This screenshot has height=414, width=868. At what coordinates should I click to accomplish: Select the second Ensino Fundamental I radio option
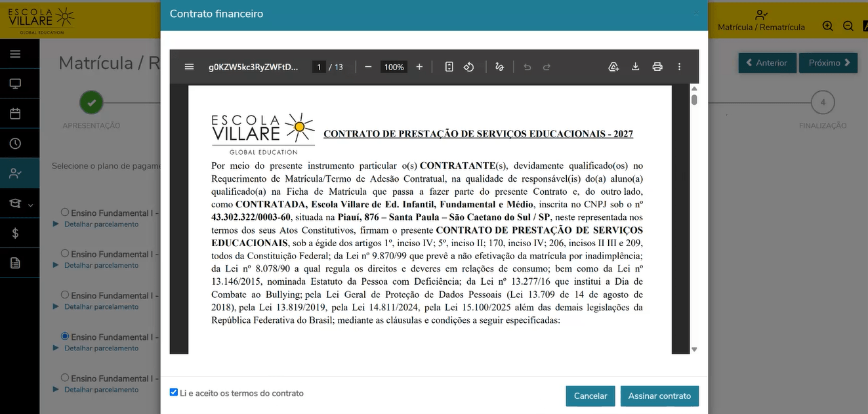(65, 253)
